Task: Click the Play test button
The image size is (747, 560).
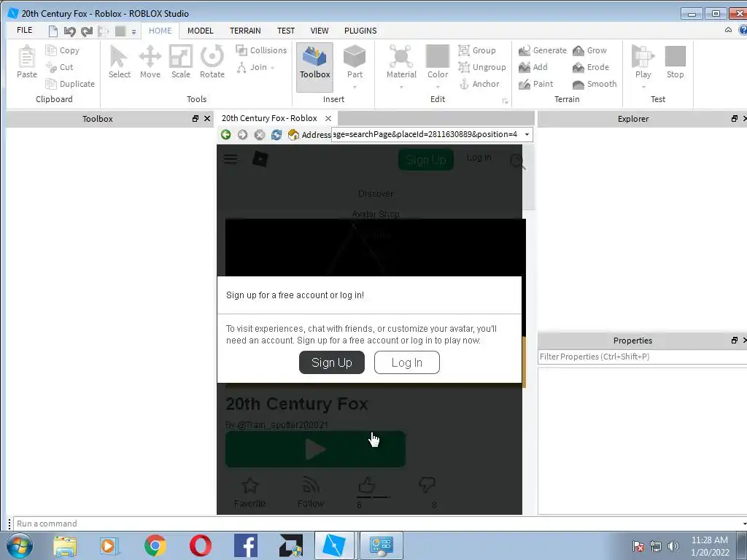Action: (643, 62)
